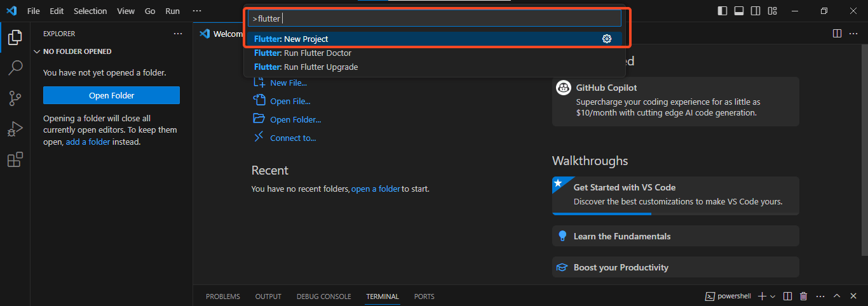Image resolution: width=868 pixels, height=306 pixels.
Task: Select Flutter: New Project command
Action: [434, 39]
